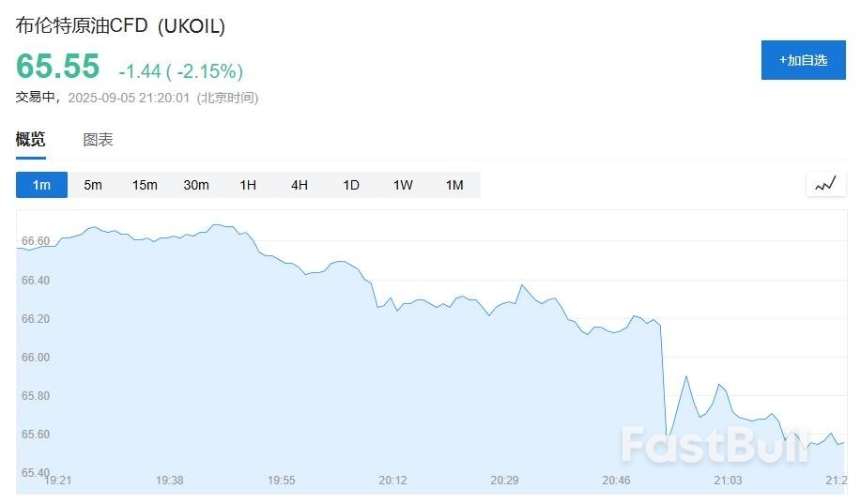Set chart interval to 1H
This screenshot has height=504, width=861.
click(248, 185)
